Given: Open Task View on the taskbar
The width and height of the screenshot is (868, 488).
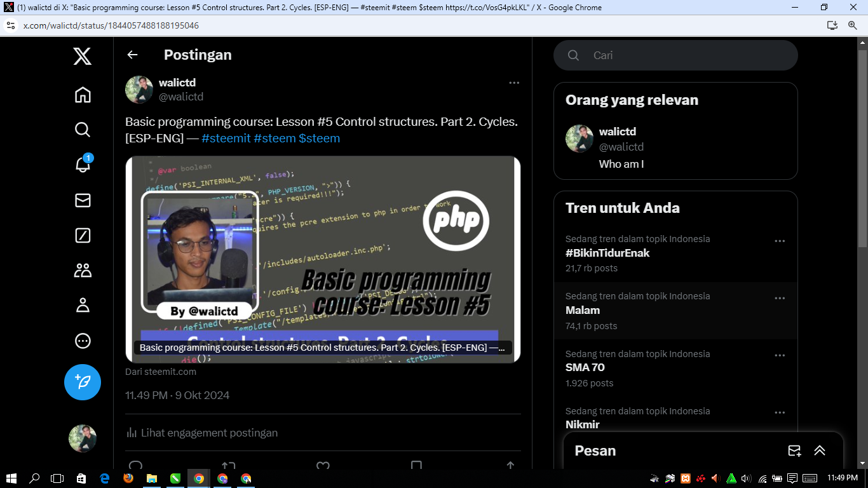Looking at the screenshot, I should [x=57, y=478].
